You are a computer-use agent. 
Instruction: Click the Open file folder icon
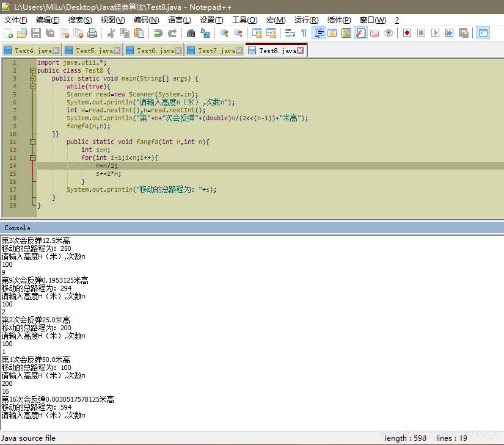22,33
